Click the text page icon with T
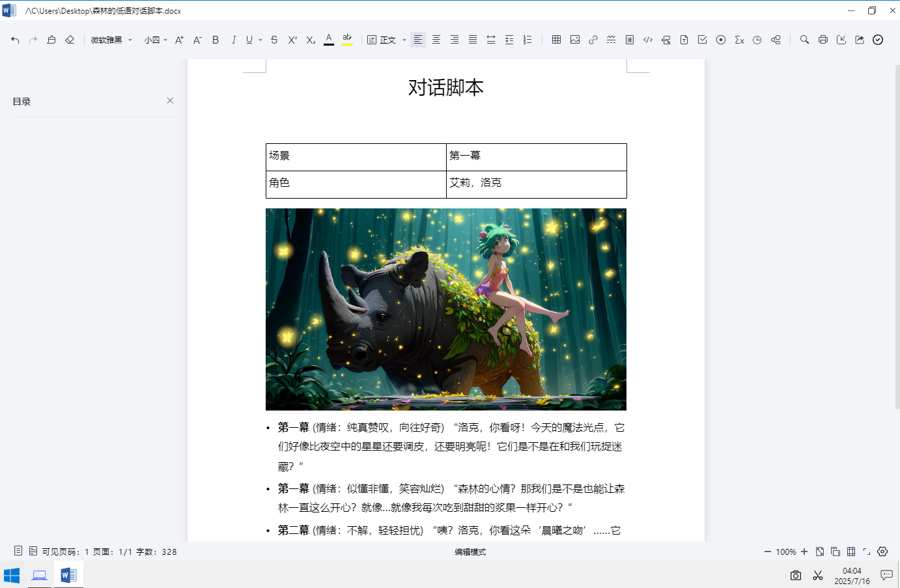The height and width of the screenshot is (588, 900). (684, 40)
